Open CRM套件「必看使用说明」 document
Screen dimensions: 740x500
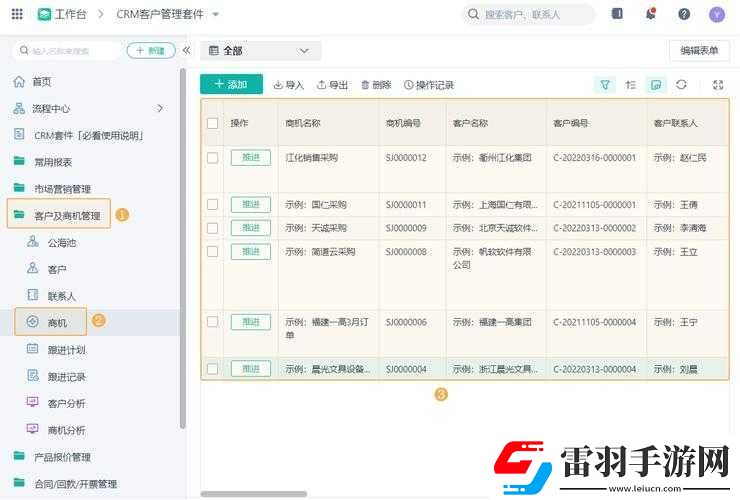pyautogui.click(x=88, y=136)
